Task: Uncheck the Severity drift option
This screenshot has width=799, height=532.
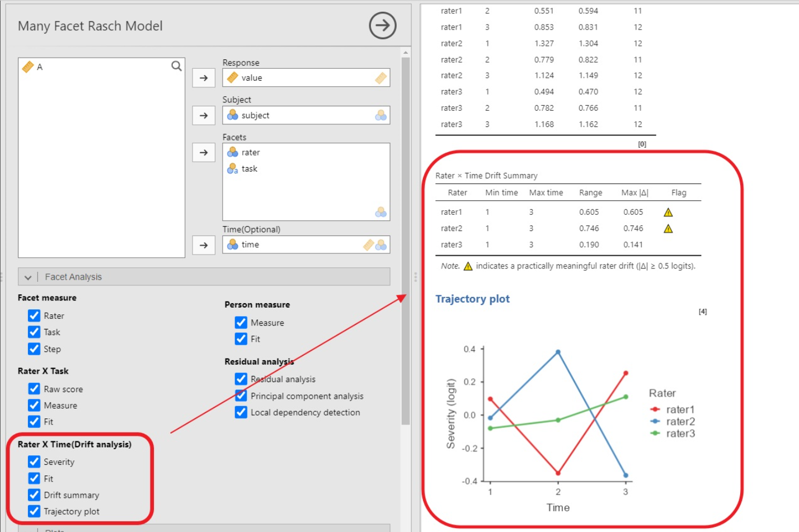Action: point(34,462)
